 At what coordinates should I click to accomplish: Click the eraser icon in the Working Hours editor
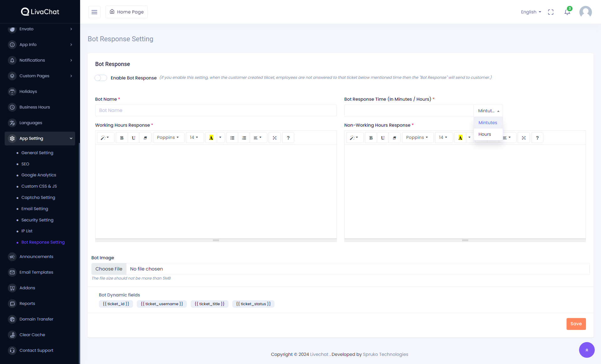(x=145, y=138)
